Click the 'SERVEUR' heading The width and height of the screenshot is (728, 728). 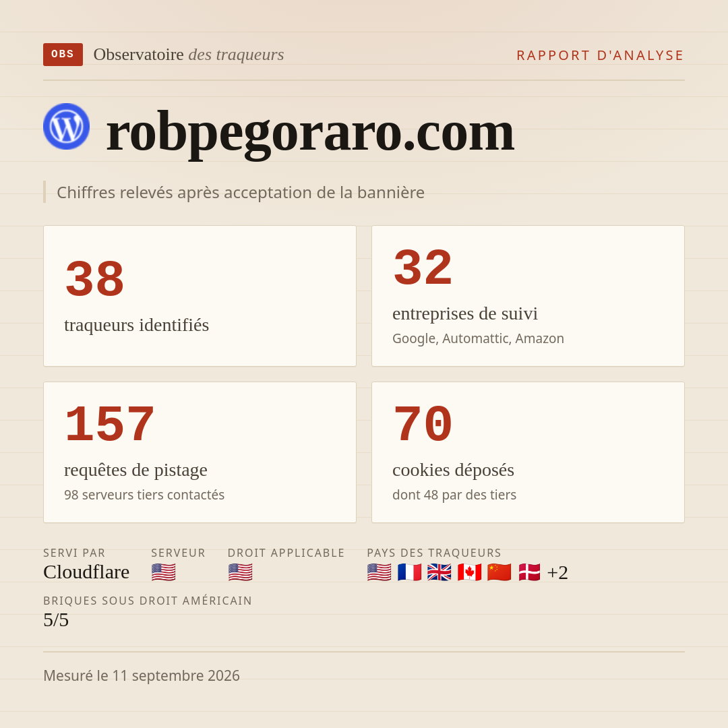coord(178,553)
